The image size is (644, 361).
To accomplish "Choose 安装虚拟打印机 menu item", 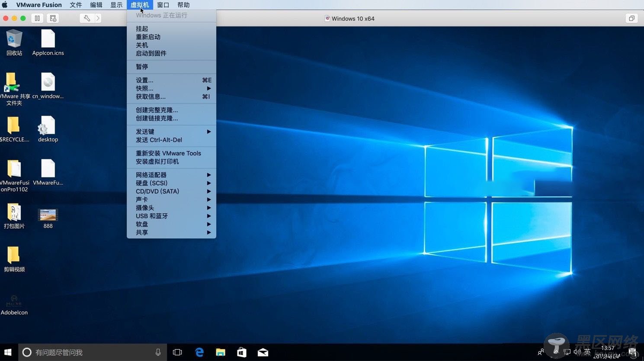I will coord(171,161).
